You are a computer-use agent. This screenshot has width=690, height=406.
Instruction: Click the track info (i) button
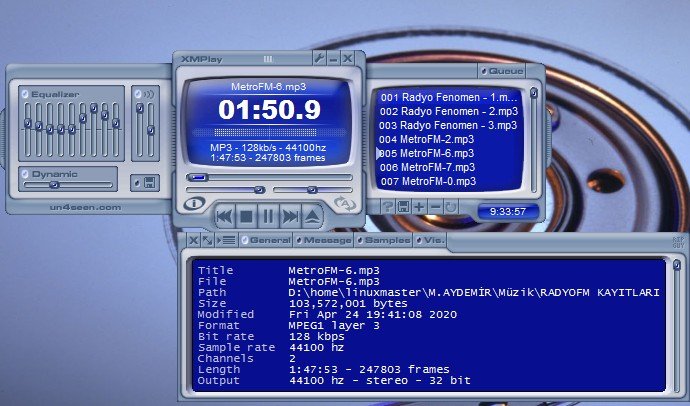[x=195, y=203]
